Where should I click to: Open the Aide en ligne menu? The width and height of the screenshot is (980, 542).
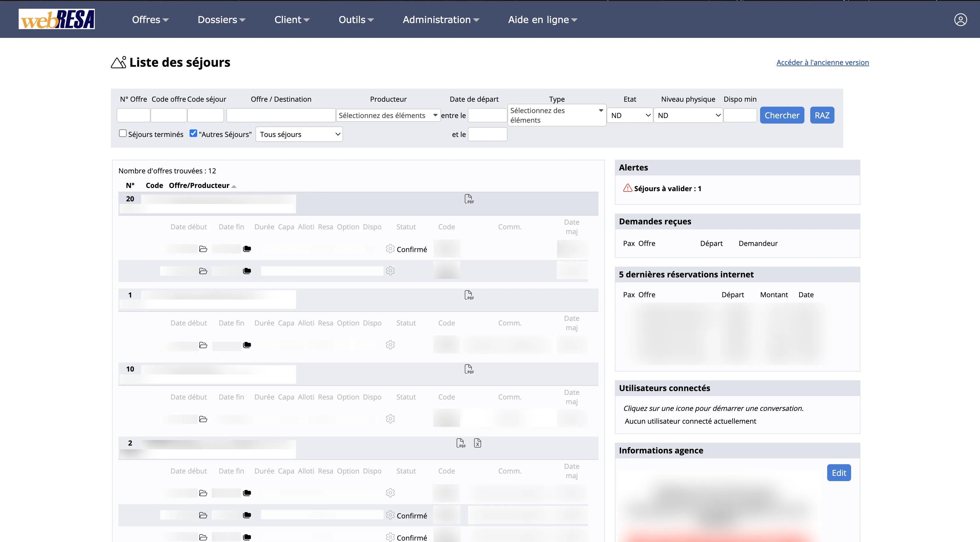pyautogui.click(x=542, y=20)
